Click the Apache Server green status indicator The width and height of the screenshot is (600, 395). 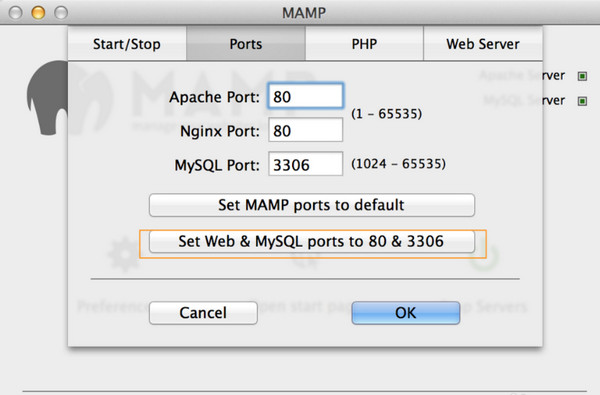pyautogui.click(x=582, y=76)
